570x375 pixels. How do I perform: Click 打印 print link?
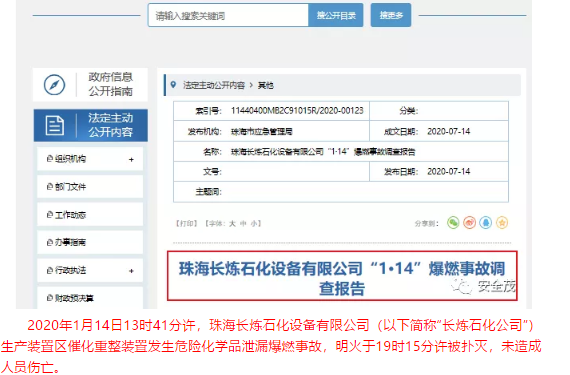click(x=186, y=223)
